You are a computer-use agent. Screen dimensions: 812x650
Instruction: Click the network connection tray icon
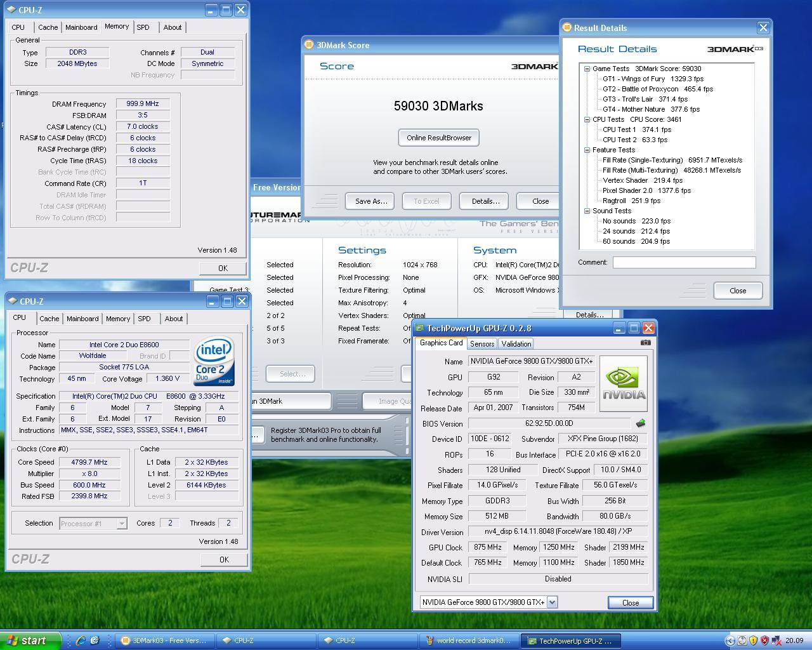pyautogui.click(x=776, y=640)
